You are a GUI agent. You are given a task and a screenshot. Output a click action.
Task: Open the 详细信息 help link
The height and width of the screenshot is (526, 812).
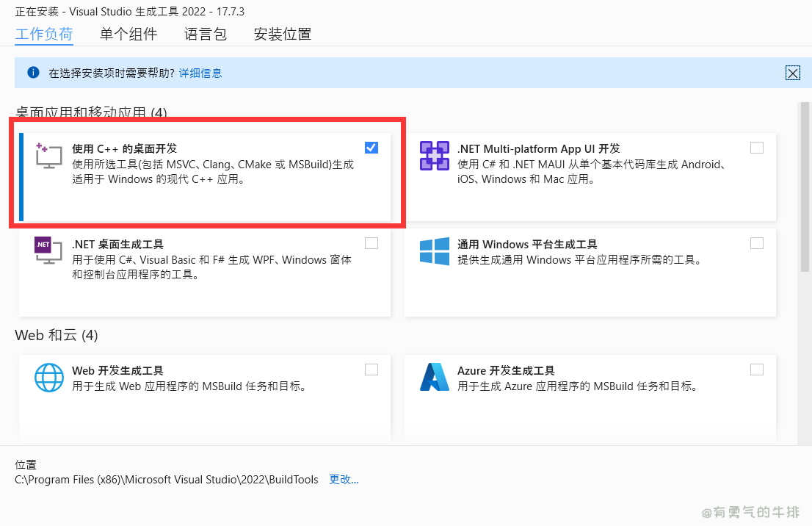click(200, 73)
